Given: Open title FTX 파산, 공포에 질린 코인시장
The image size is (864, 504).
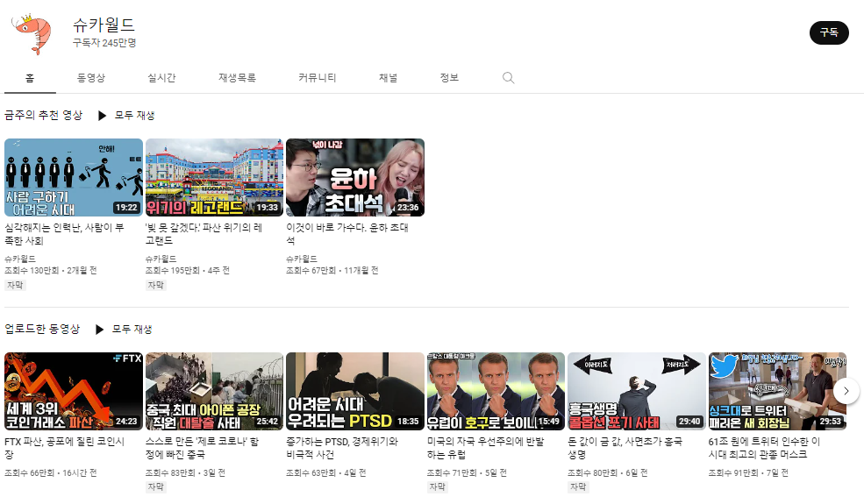Looking at the screenshot, I should pyautogui.click(x=65, y=448).
